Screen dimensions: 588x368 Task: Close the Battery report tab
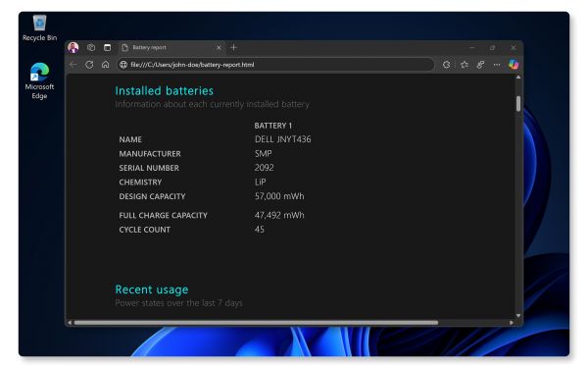tap(219, 48)
